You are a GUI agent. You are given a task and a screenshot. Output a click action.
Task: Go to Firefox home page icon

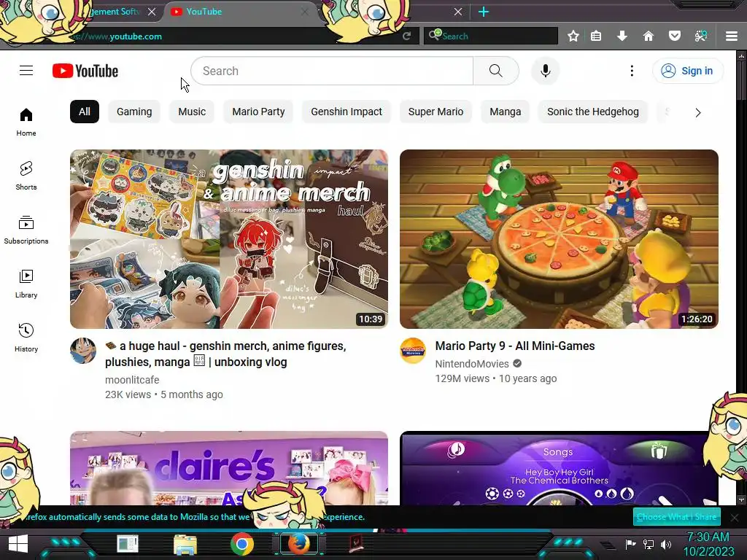pyautogui.click(x=648, y=36)
